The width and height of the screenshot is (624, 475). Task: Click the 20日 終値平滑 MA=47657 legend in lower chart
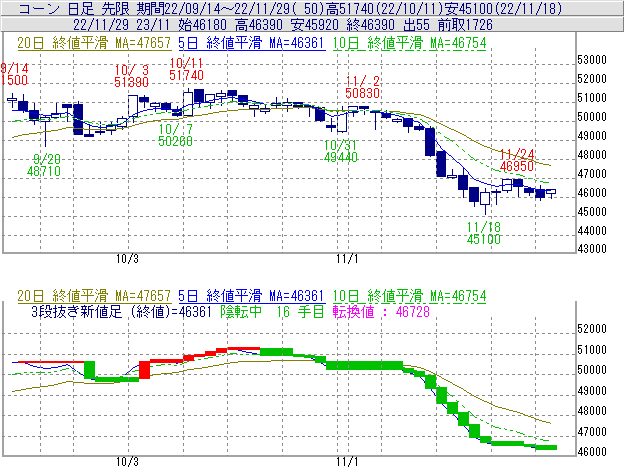click(94, 296)
